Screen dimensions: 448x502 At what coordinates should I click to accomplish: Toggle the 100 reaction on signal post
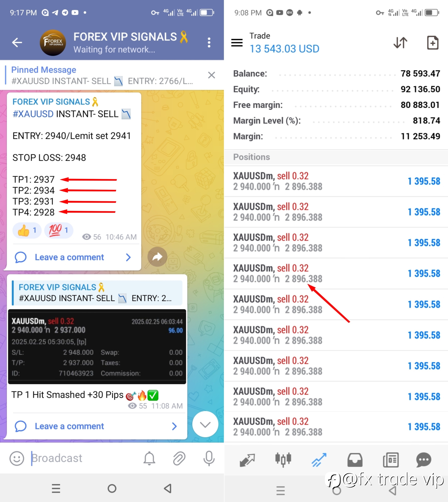point(59,231)
